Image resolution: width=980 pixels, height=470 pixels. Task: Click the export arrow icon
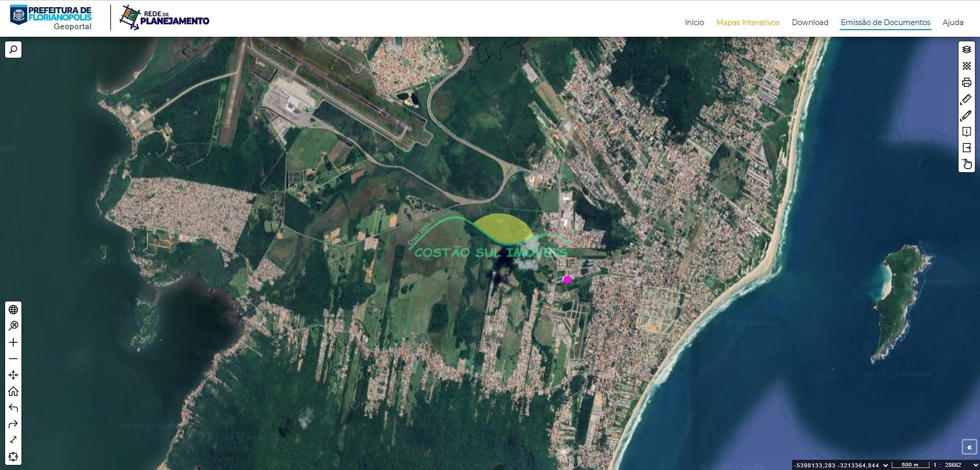967,148
